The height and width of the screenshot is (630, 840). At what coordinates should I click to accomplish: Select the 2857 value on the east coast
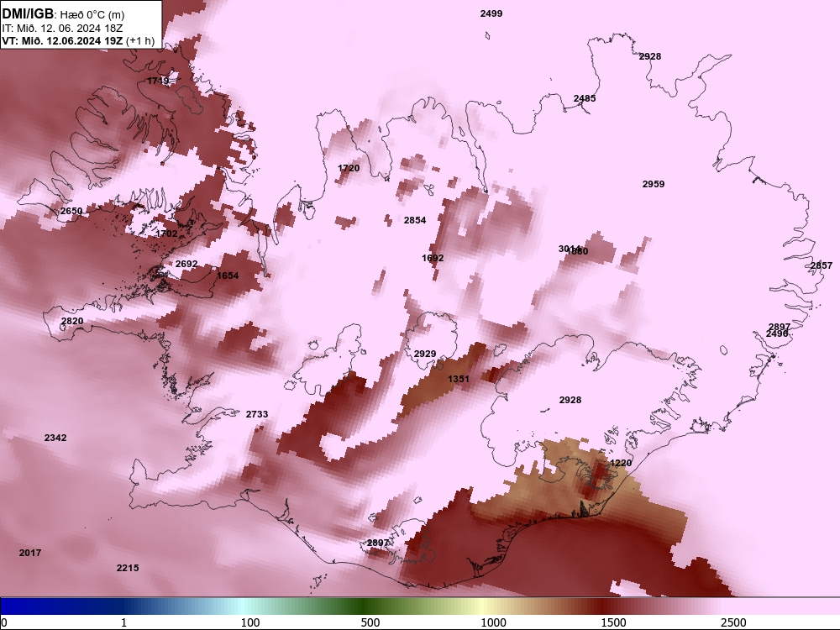point(822,265)
